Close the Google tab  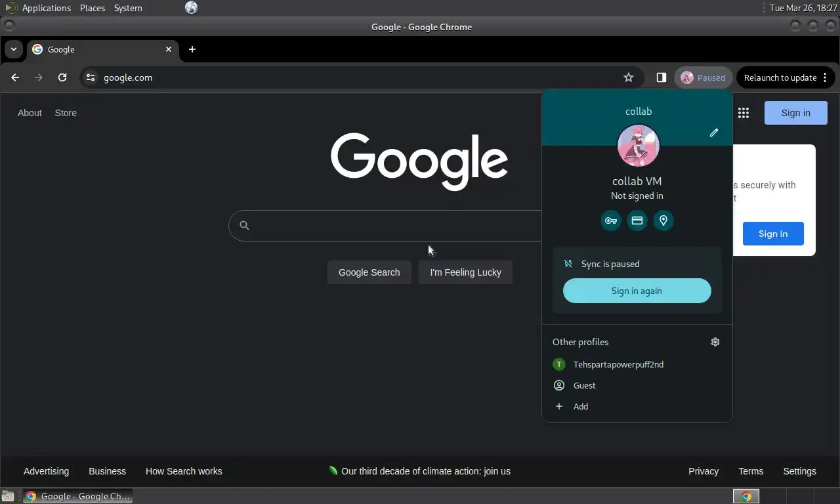[169, 49]
